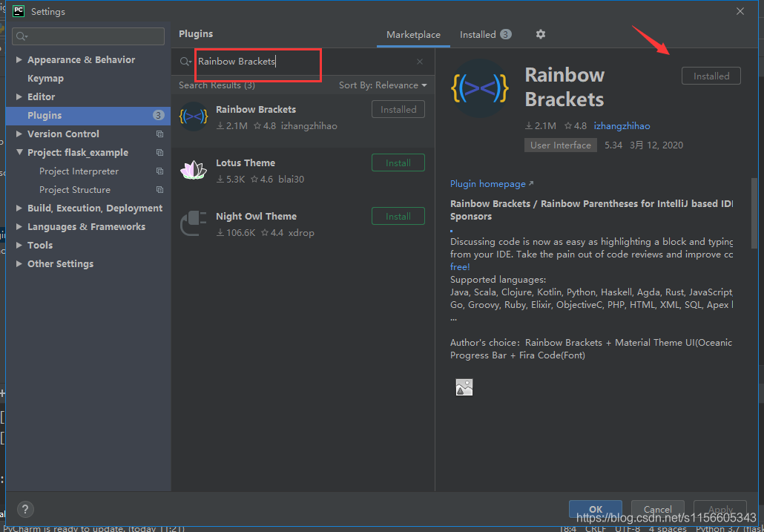
Task: Open izhangzhihao author link
Action: click(622, 126)
